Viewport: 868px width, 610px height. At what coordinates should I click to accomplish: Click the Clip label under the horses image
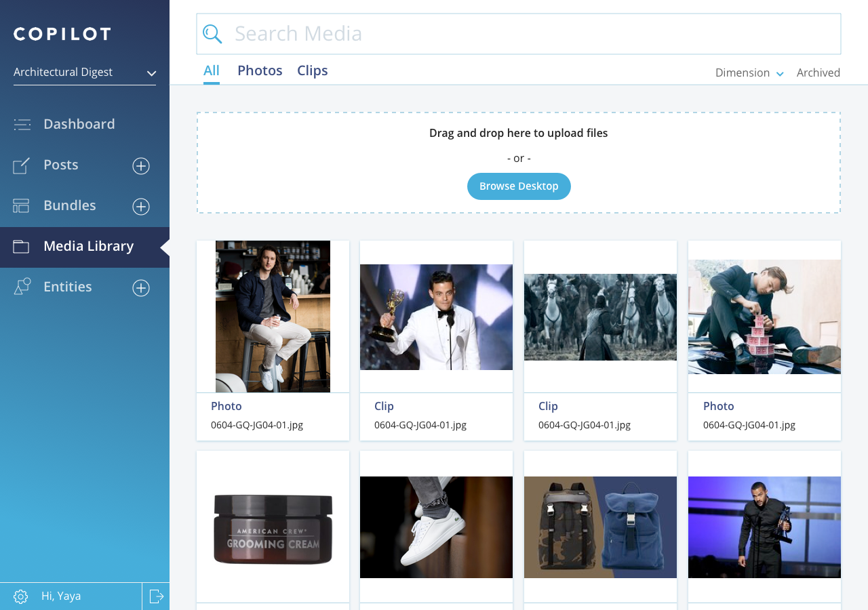coord(548,407)
